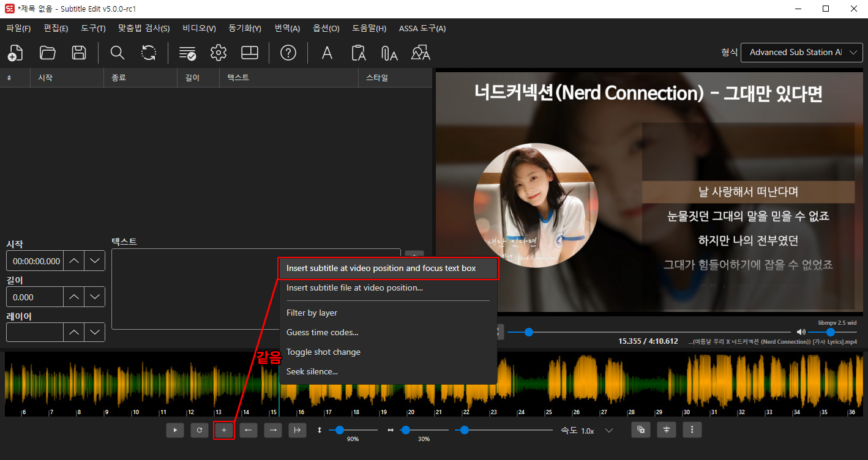The width and height of the screenshot is (868, 460).
Task: Save subtitle using floppy disk icon
Action: [79, 53]
